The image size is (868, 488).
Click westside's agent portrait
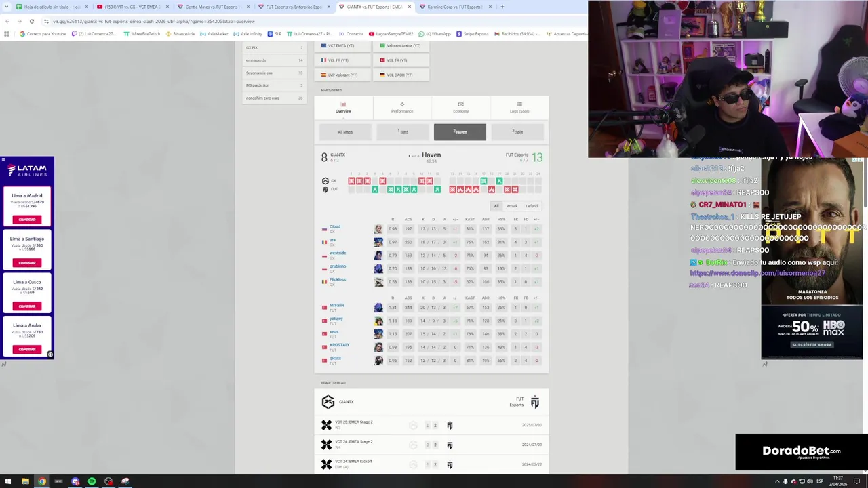pos(378,256)
